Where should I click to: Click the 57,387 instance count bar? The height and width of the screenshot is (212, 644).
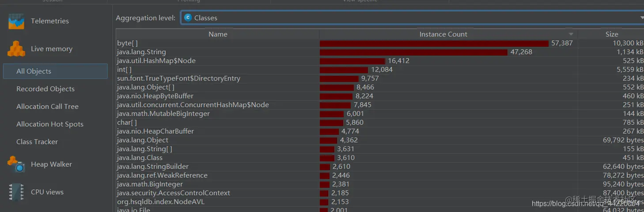434,43
